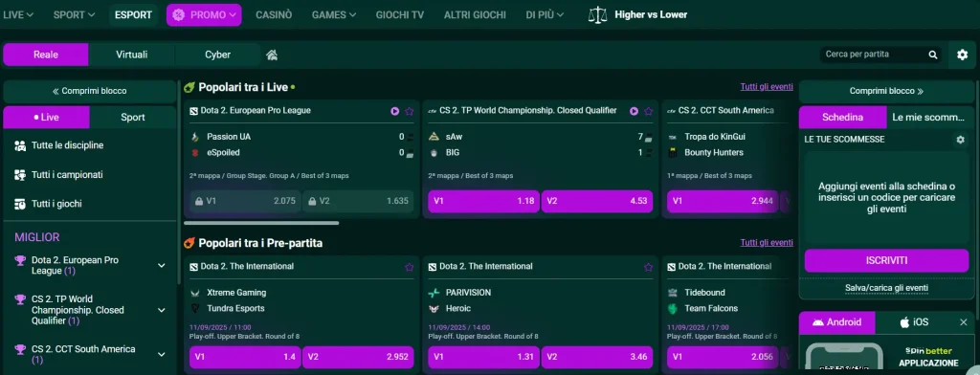The image size is (980, 375).
Task: Click the Tutti i giochi icon
Action: 19,204
